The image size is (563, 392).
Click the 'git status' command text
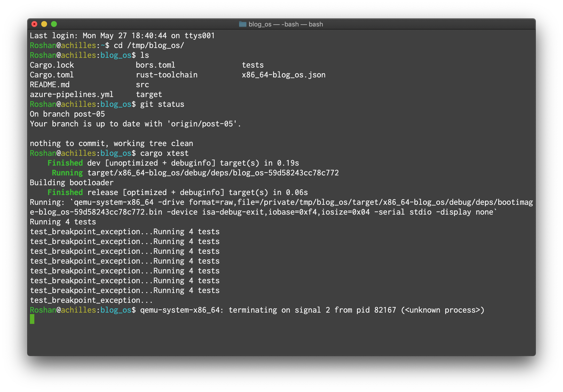pos(162,104)
